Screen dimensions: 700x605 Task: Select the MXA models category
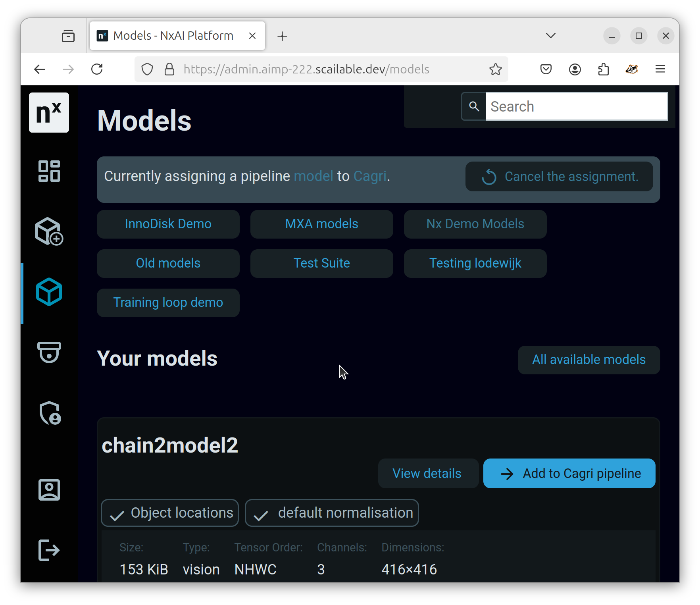pos(322,224)
